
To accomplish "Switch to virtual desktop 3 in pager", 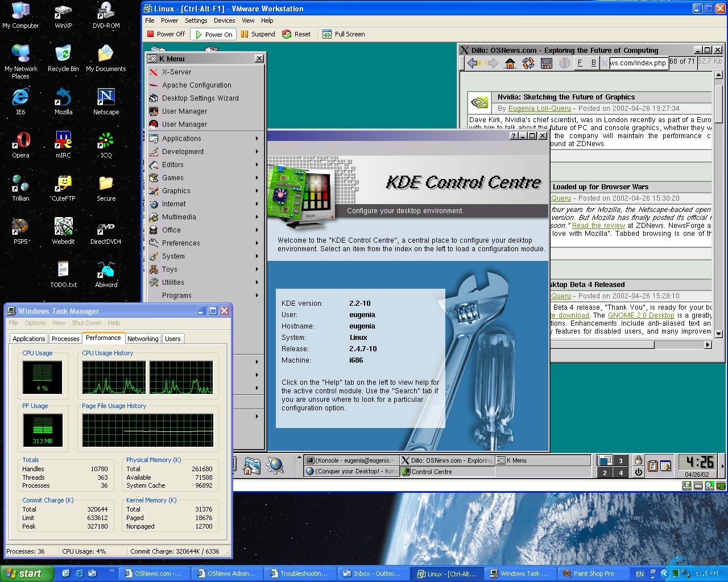I will (621, 461).
